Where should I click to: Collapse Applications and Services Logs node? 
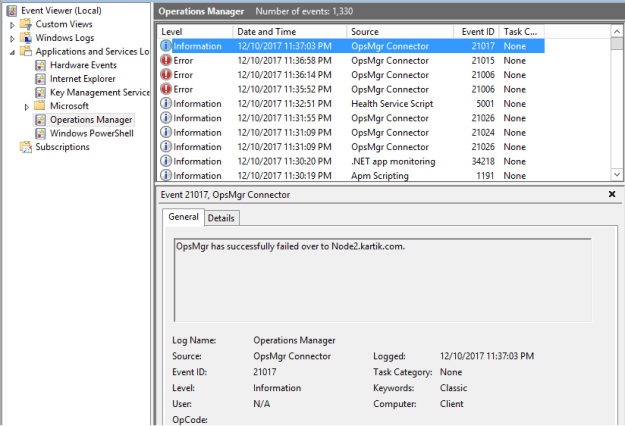(12, 52)
